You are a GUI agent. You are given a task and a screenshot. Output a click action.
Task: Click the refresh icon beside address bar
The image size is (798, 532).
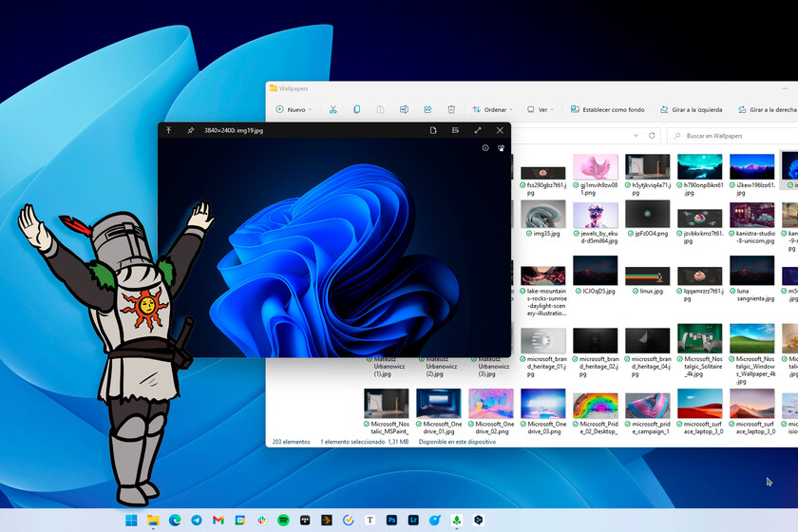coord(652,136)
